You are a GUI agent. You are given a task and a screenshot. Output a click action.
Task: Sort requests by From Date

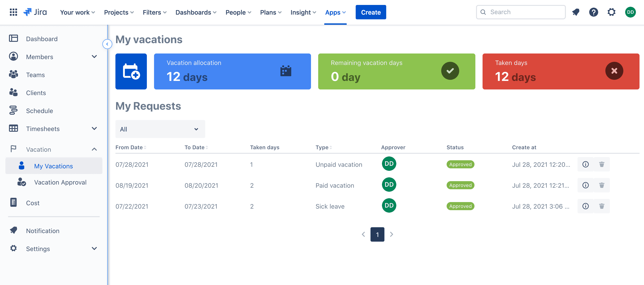click(x=131, y=147)
